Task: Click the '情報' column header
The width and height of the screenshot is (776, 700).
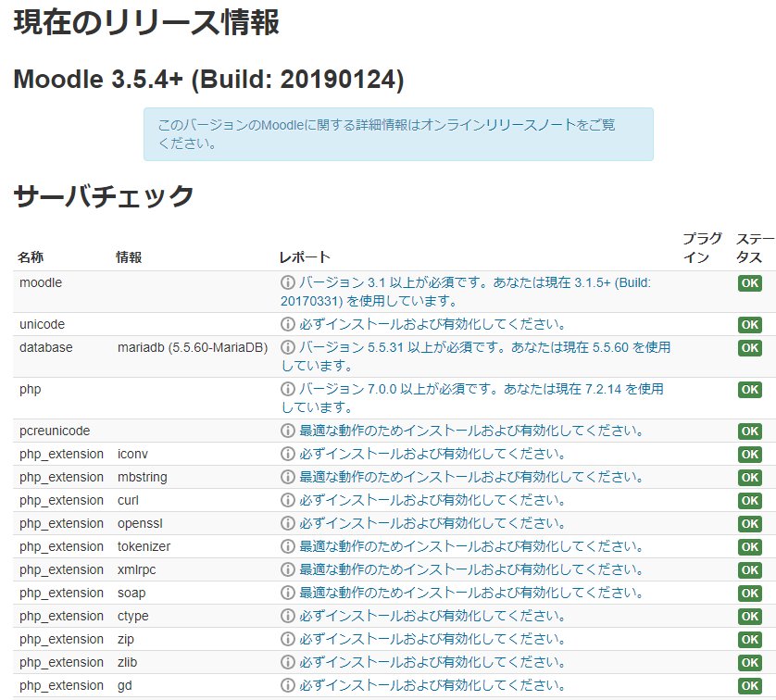Action: click(x=129, y=257)
